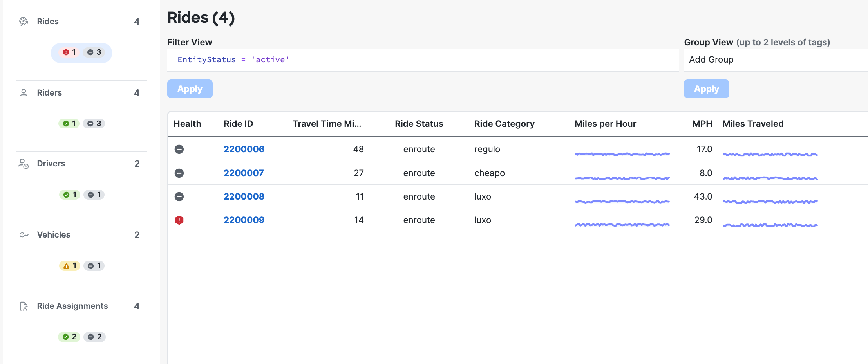Screen dimensions: 868x364
Task: Click red critical health icon for ride 2200009
Action: click(179, 220)
